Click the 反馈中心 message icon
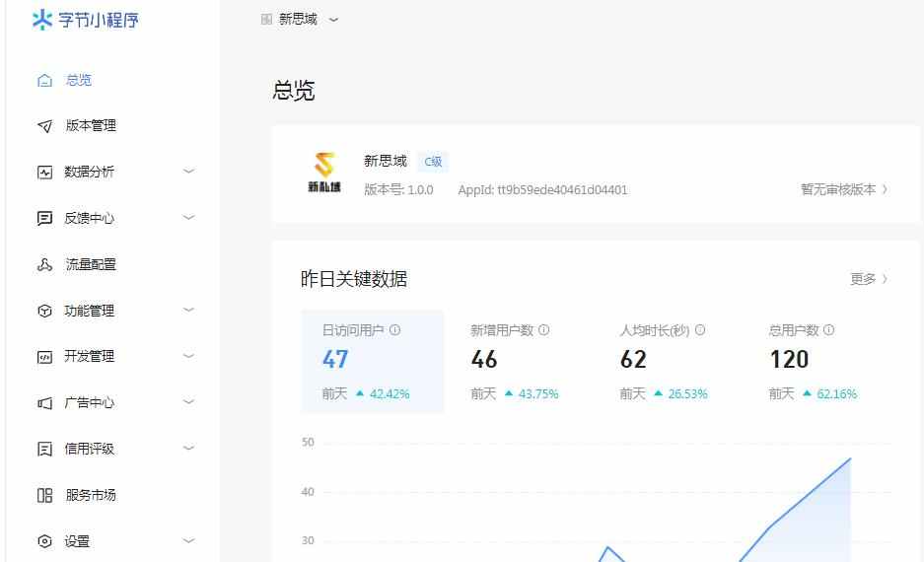The width and height of the screenshot is (924, 562). pyautogui.click(x=44, y=218)
